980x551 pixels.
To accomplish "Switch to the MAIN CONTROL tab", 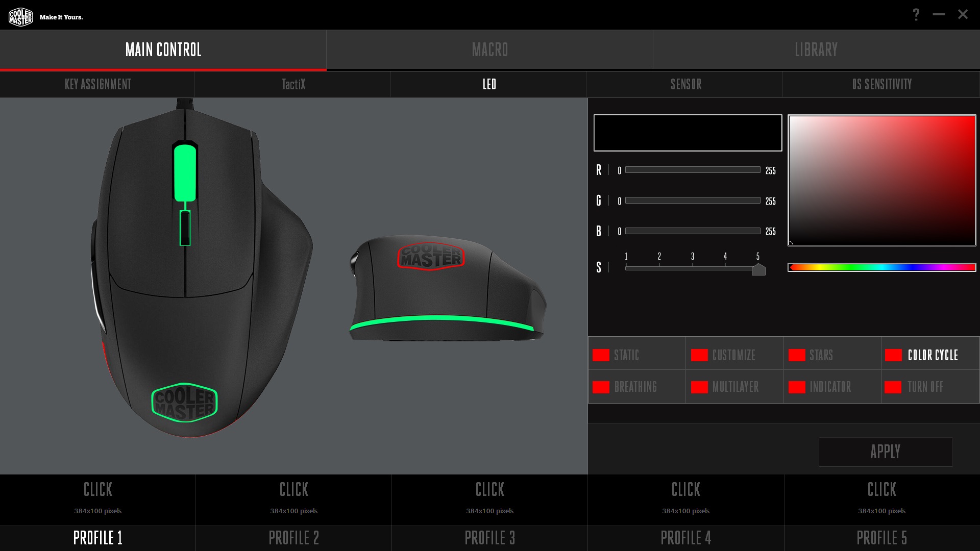I will coord(163,49).
